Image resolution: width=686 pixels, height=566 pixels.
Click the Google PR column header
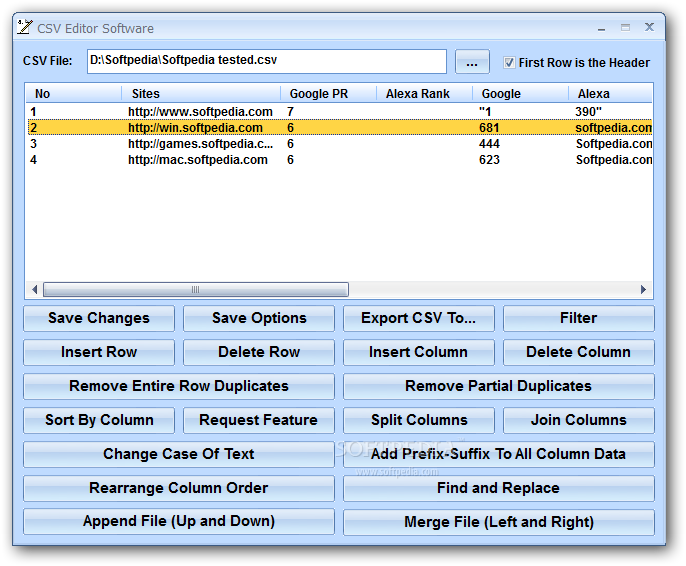click(328, 94)
